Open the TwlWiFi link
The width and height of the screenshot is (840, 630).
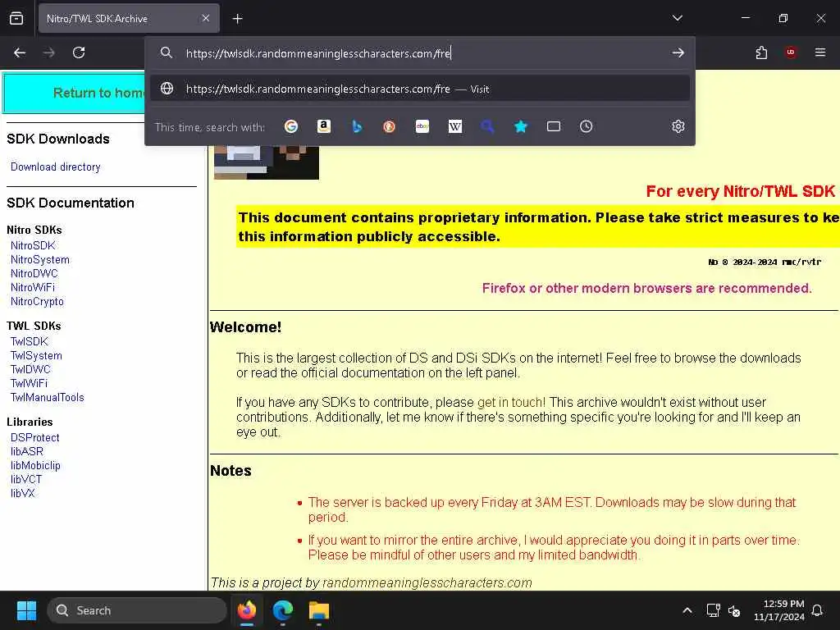[x=29, y=383]
